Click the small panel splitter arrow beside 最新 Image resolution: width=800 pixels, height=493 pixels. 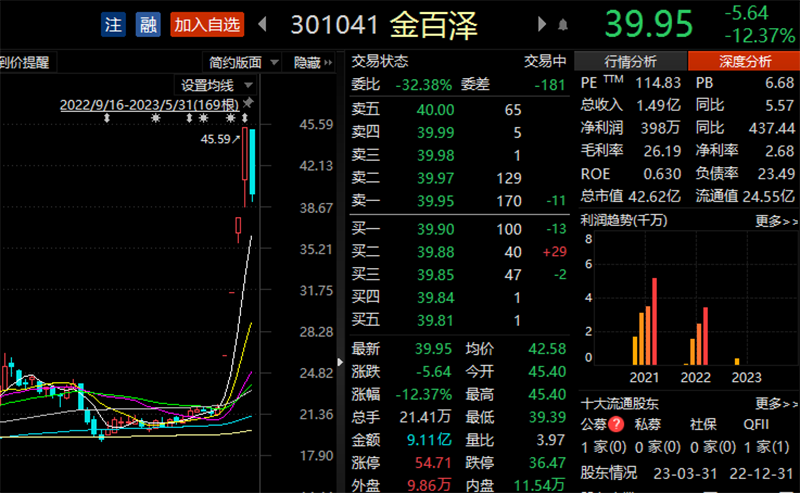(x=340, y=362)
